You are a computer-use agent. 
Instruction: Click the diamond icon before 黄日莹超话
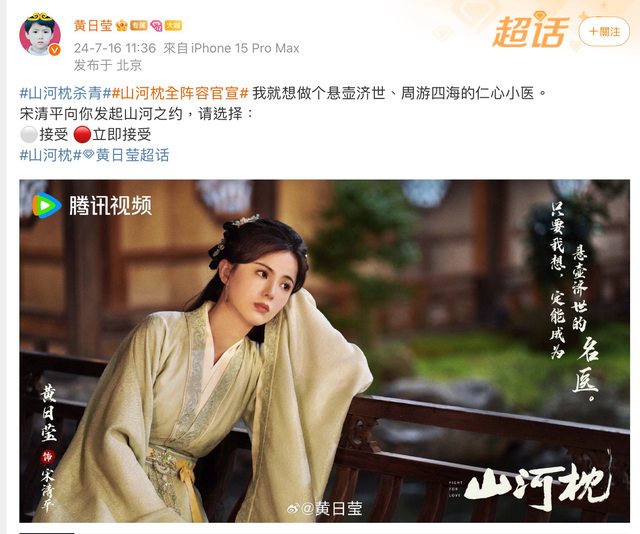[x=88, y=155]
